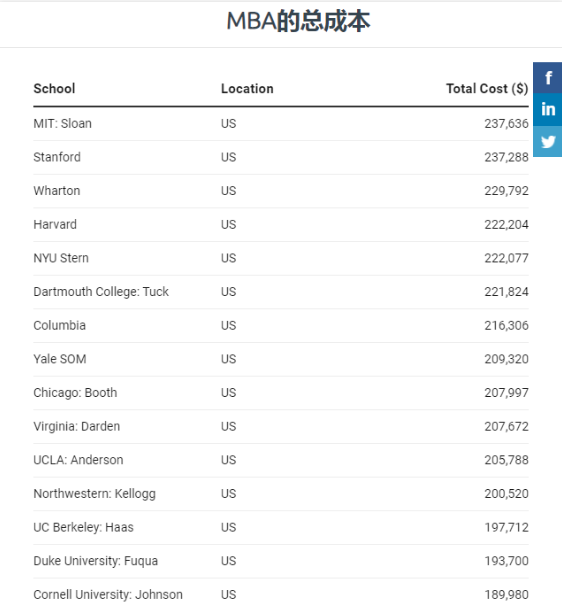Click the Virginia: Darden entry
The width and height of the screenshot is (562, 610).
pos(77,426)
